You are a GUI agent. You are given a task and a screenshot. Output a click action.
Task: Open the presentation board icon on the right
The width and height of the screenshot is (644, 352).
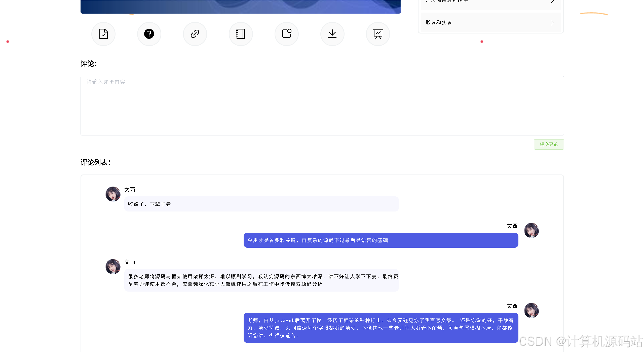[378, 34]
